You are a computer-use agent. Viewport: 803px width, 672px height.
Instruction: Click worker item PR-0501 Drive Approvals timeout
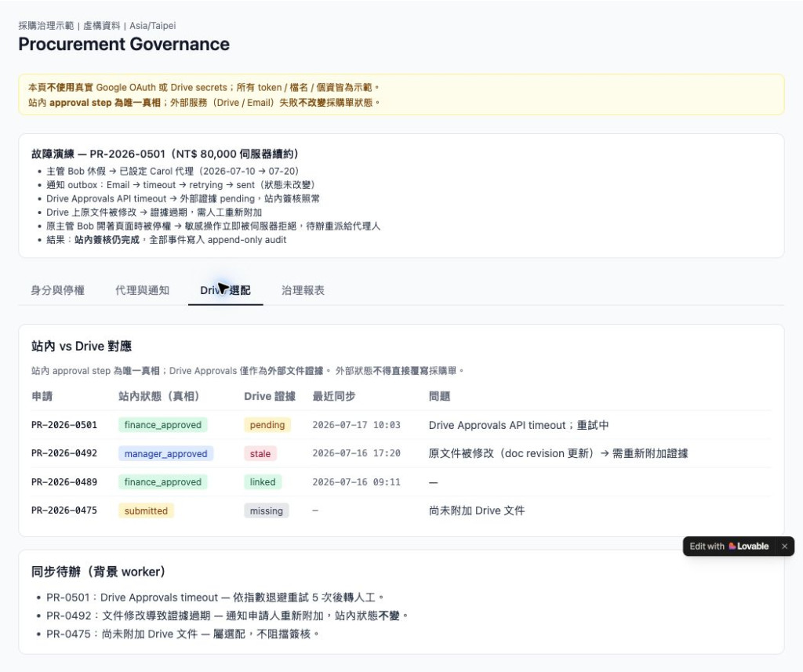[215, 598]
